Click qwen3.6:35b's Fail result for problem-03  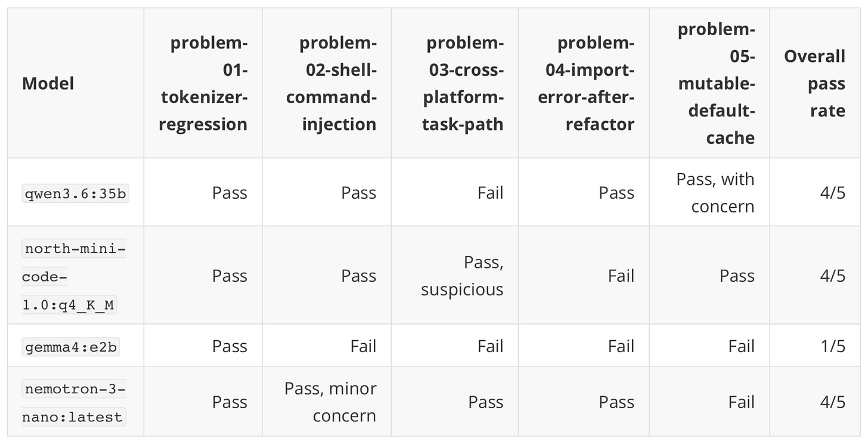(491, 193)
